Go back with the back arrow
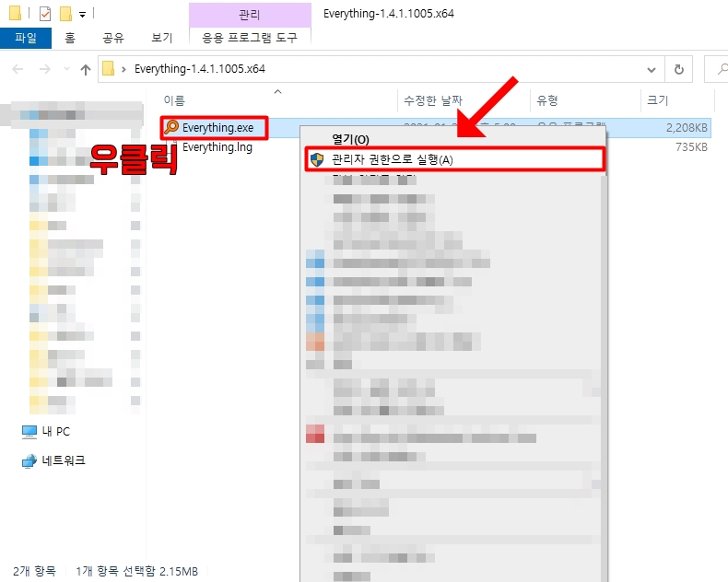 [18, 69]
